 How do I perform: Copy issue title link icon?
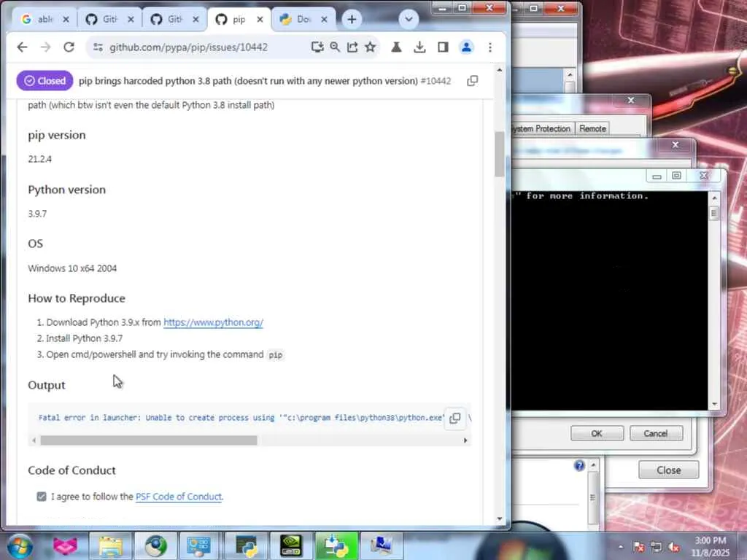(473, 81)
